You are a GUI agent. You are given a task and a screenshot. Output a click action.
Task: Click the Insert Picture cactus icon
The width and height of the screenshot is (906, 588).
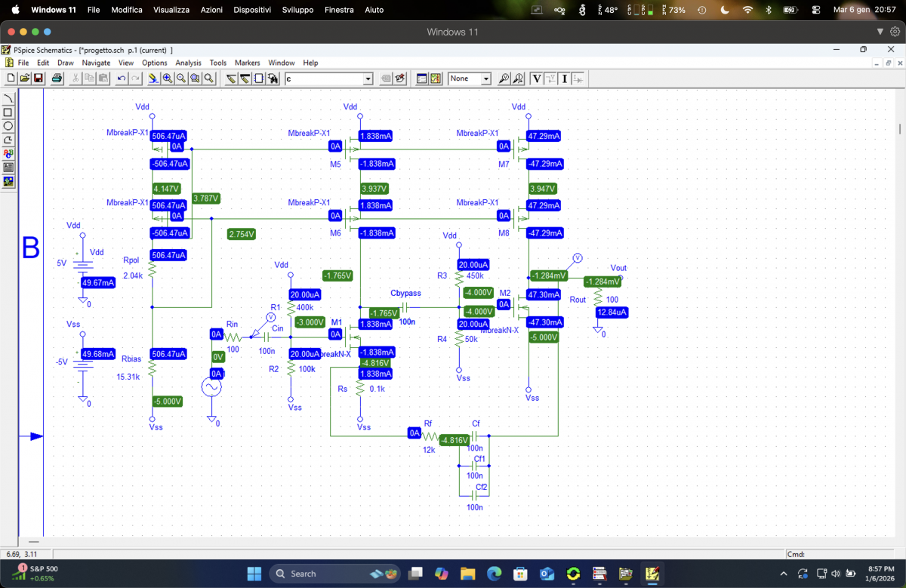pyautogui.click(x=8, y=181)
